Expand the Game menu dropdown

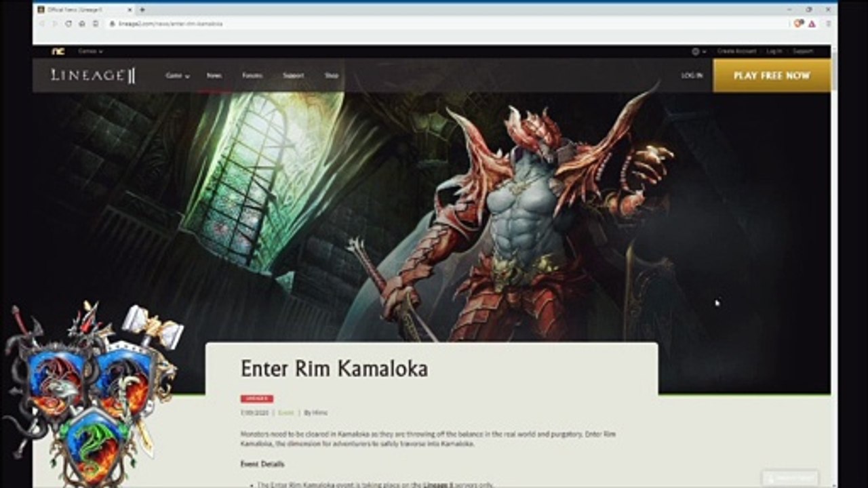[178, 75]
